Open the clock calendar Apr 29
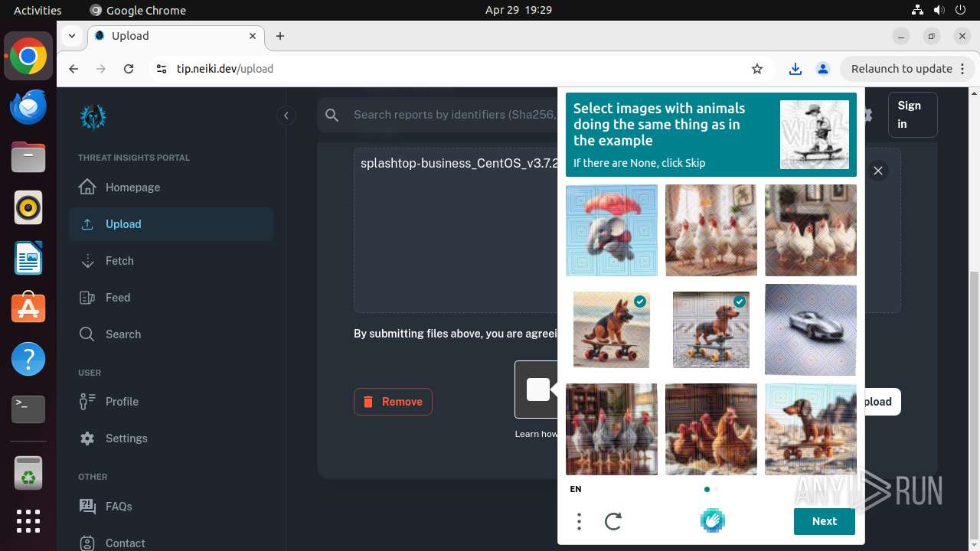This screenshot has height=551, width=980. point(518,10)
